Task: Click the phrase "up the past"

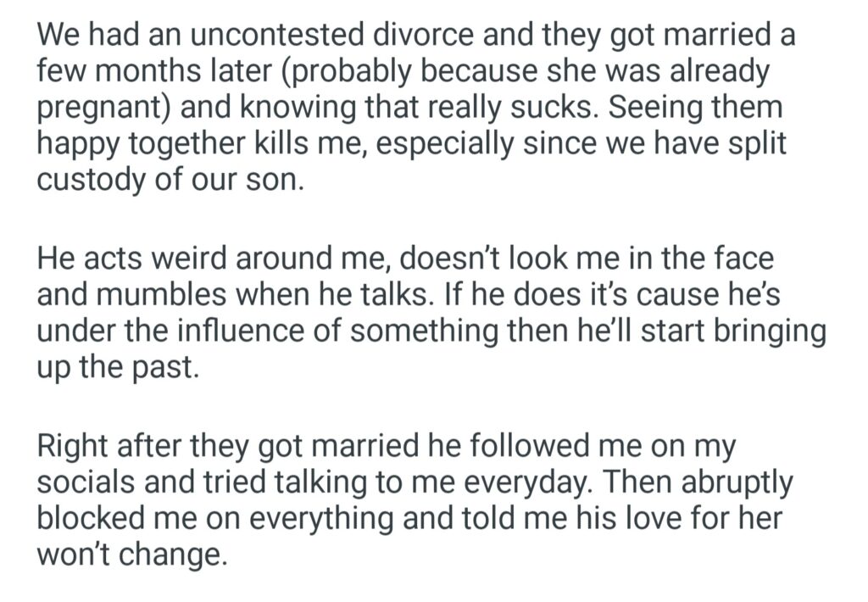Action: 118,368
